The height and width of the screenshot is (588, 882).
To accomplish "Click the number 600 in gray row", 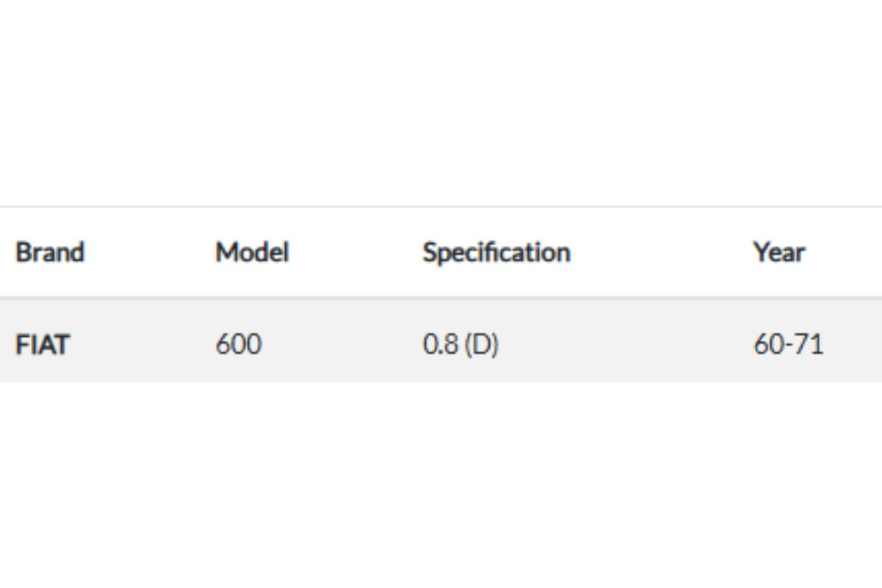I will (x=238, y=344).
